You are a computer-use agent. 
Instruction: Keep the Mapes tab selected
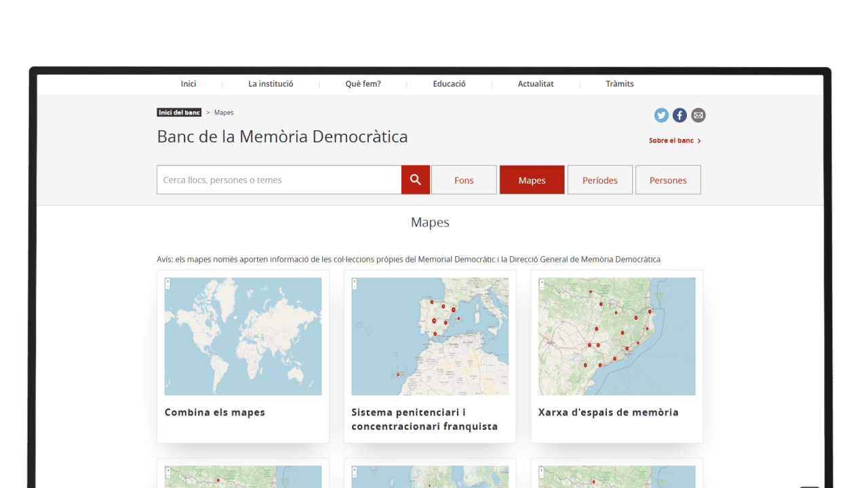coord(532,180)
